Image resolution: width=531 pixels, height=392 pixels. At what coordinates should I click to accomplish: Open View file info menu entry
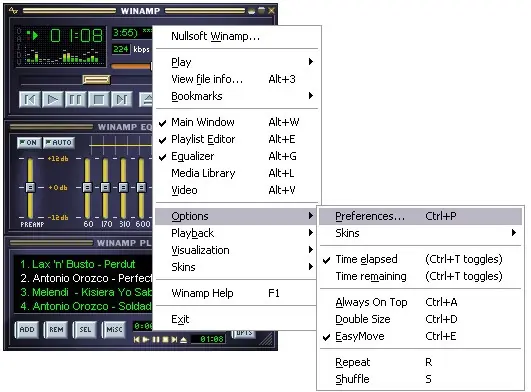(x=236, y=79)
